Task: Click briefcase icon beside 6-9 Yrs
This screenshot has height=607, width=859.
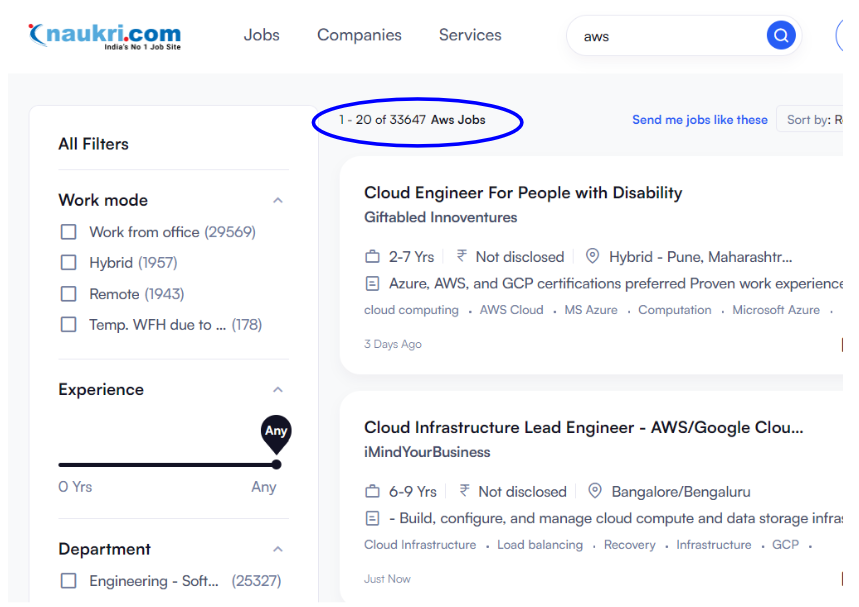Action: [x=372, y=491]
